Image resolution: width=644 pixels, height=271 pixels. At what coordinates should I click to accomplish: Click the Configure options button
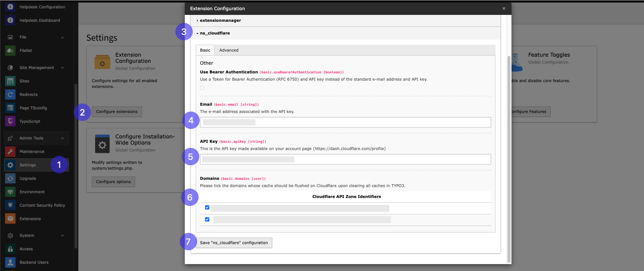pos(113,182)
